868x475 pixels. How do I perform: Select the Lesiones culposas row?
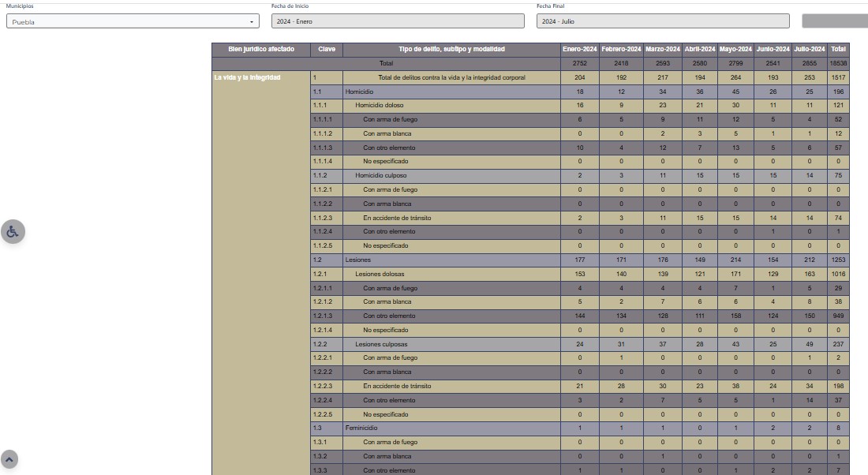381,344
